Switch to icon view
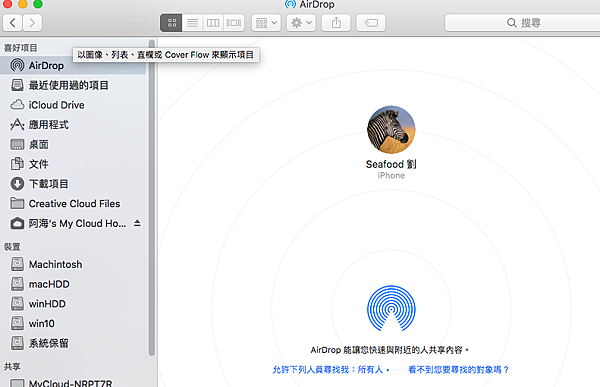The height and width of the screenshot is (387, 600). [x=171, y=23]
